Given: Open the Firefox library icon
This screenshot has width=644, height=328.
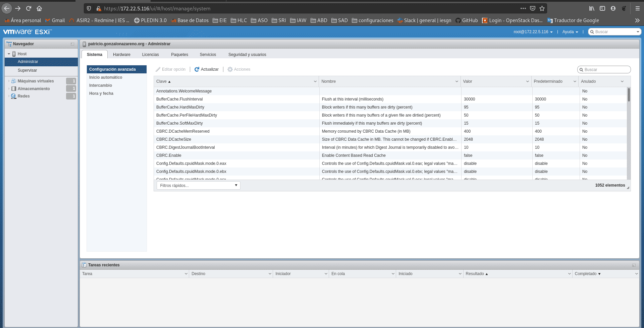Looking at the screenshot, I should (592, 8).
